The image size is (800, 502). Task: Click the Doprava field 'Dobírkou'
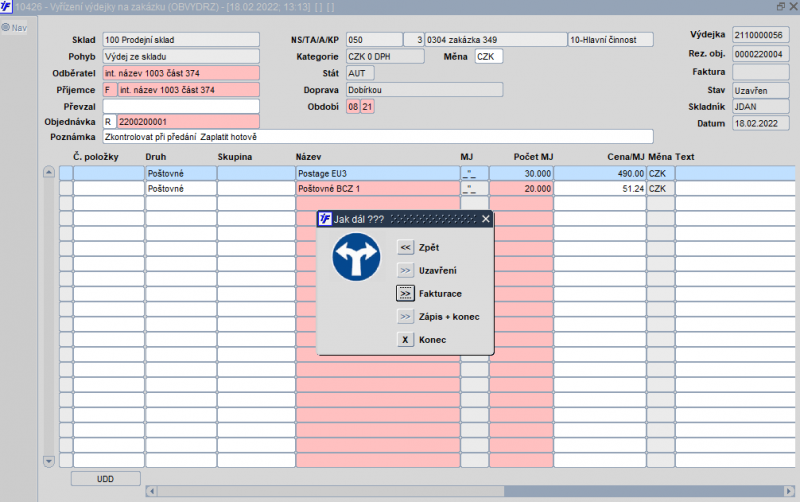click(x=424, y=90)
